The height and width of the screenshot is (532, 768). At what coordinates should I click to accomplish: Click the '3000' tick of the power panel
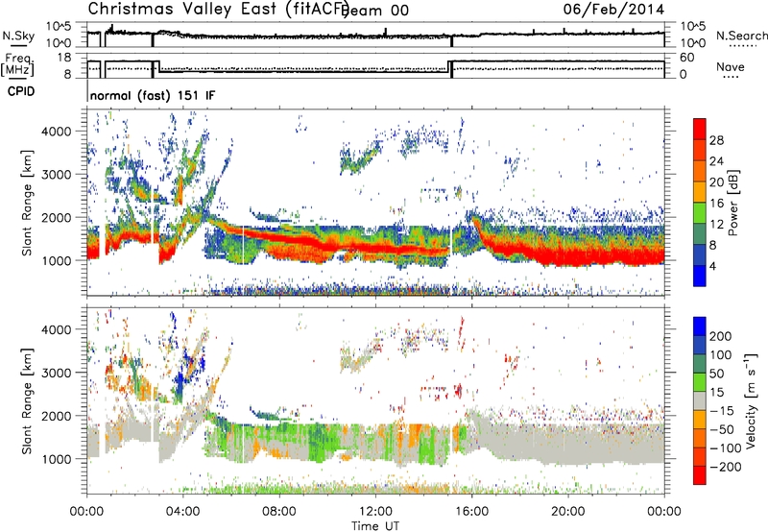tap(56, 175)
